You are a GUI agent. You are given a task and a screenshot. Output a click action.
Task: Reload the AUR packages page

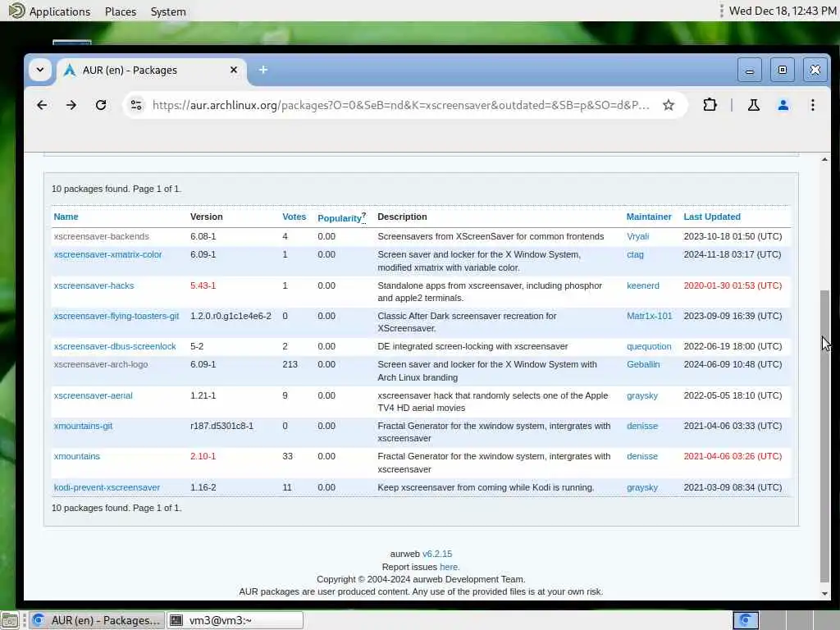pyautogui.click(x=101, y=105)
